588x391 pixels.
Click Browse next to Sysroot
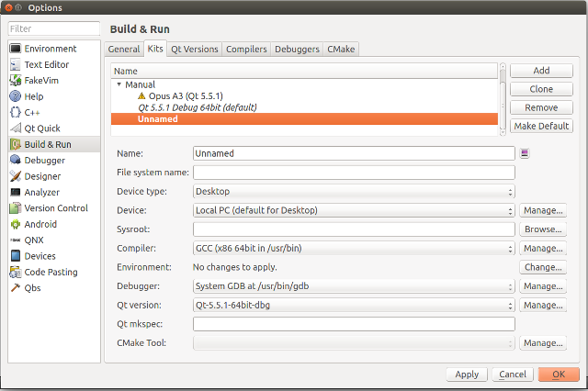click(x=543, y=229)
